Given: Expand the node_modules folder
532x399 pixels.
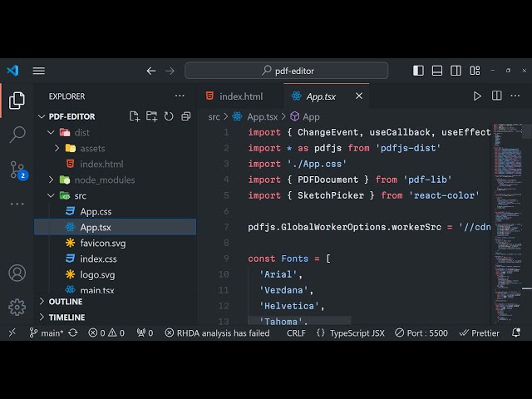Looking at the screenshot, I should [x=104, y=180].
